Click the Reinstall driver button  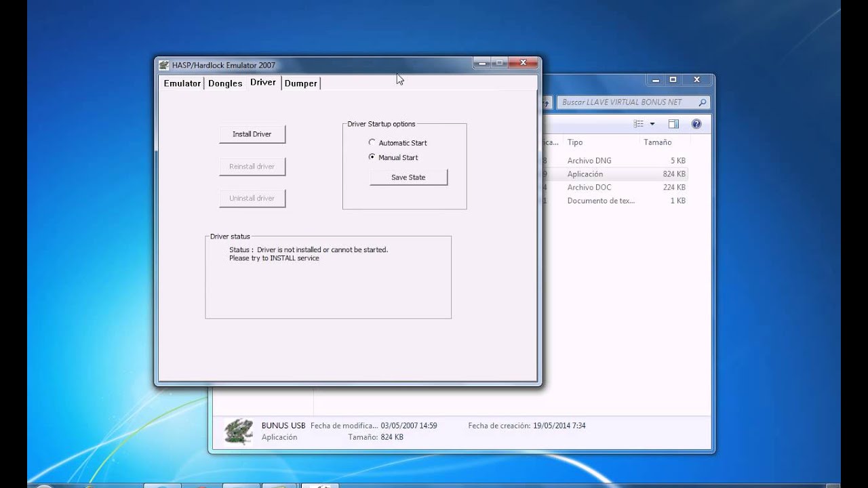click(252, 167)
